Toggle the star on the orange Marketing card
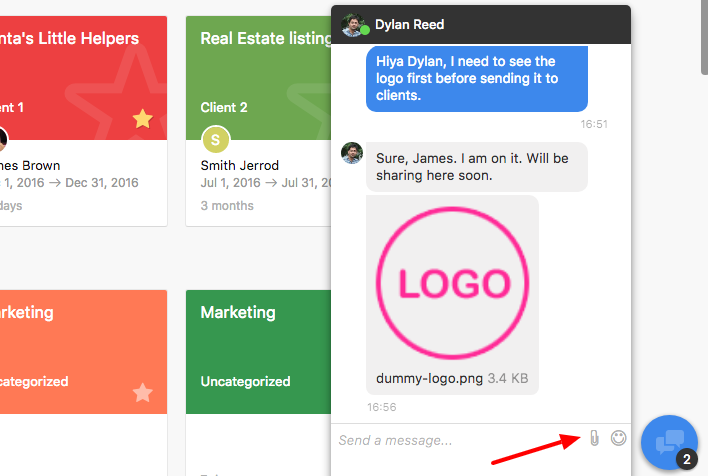This screenshot has width=708, height=476. [x=143, y=392]
